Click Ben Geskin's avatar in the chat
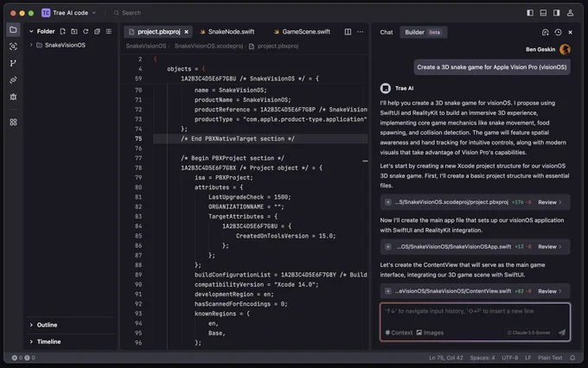The height and width of the screenshot is (368, 588). [565, 49]
